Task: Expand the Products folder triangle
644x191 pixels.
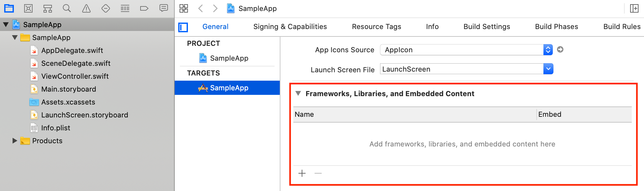Action: pyautogui.click(x=15, y=141)
